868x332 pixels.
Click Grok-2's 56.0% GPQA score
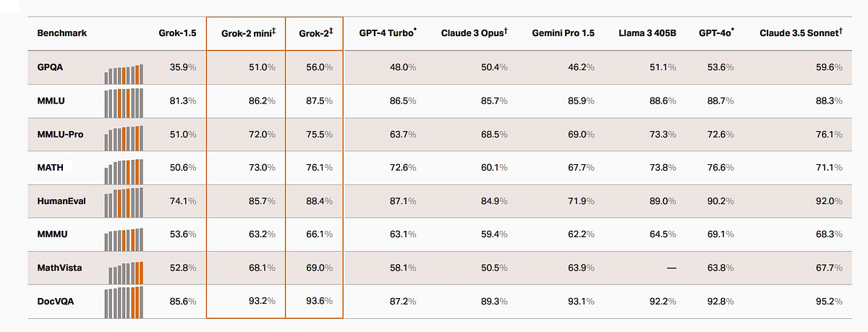[319, 67]
